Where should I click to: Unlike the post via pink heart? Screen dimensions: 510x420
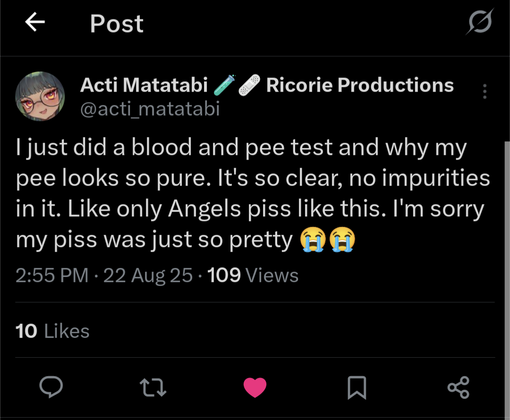point(255,387)
